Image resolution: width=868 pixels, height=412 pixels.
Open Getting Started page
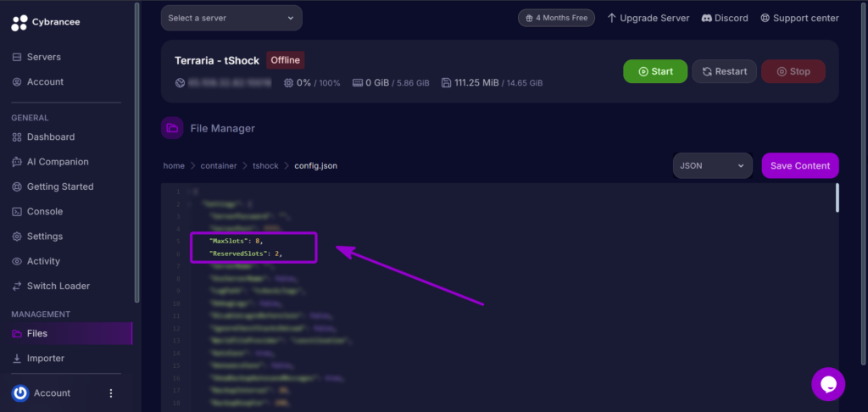(x=60, y=187)
